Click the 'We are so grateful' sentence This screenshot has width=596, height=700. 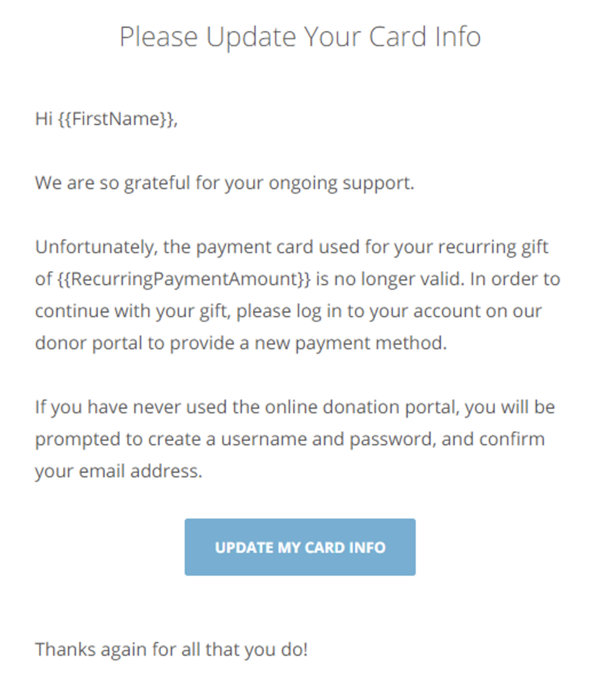click(x=224, y=183)
